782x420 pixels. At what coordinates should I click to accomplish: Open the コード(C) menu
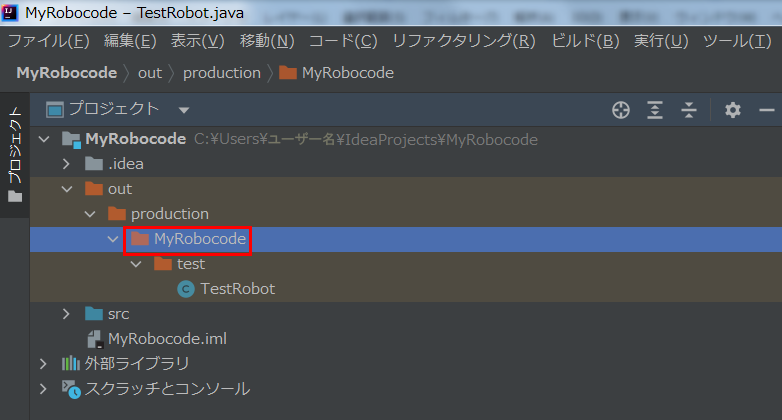[343, 41]
